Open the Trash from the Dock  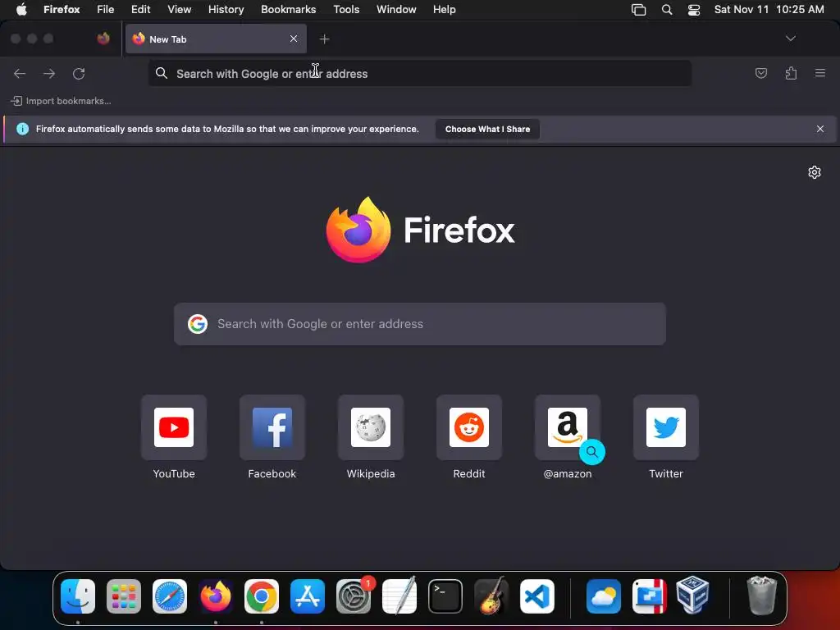pyautogui.click(x=761, y=595)
